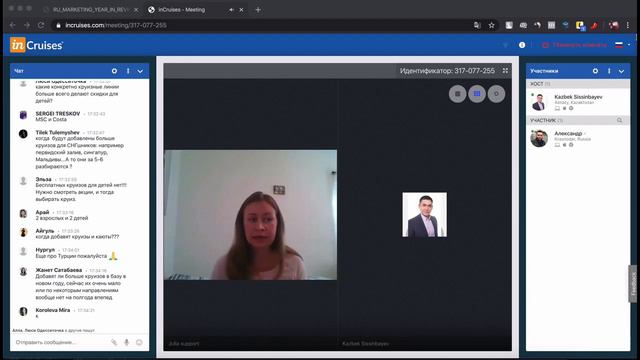Image resolution: width=640 pixels, height=360 pixels.
Task: Search participants with magnifier icon
Action: click(620, 120)
